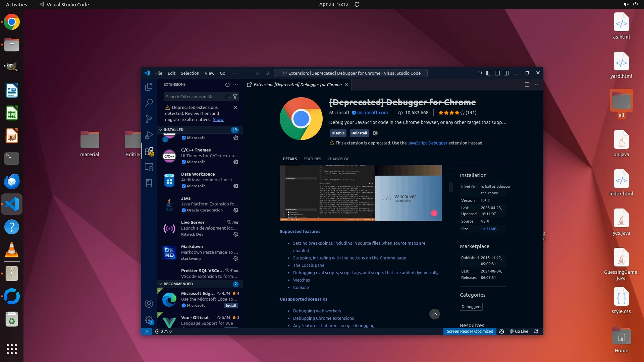Image resolution: width=644 pixels, height=362 pixels.
Task: Open the Explorer view in activity bar
Action: 149,87
